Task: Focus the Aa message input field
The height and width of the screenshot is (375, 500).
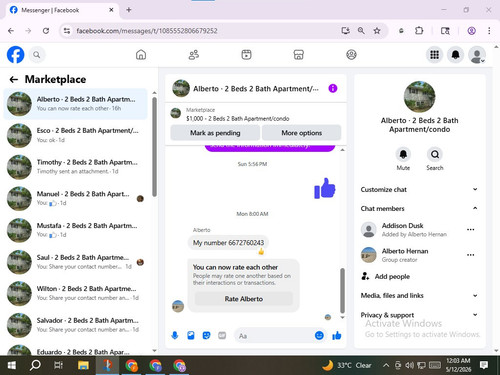Action: tap(275, 336)
